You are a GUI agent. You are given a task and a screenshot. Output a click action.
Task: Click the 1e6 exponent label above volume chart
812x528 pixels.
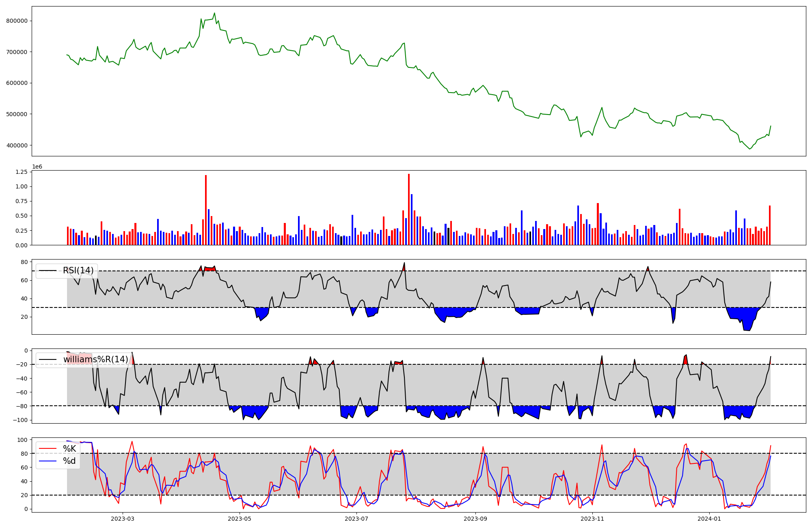point(37,167)
